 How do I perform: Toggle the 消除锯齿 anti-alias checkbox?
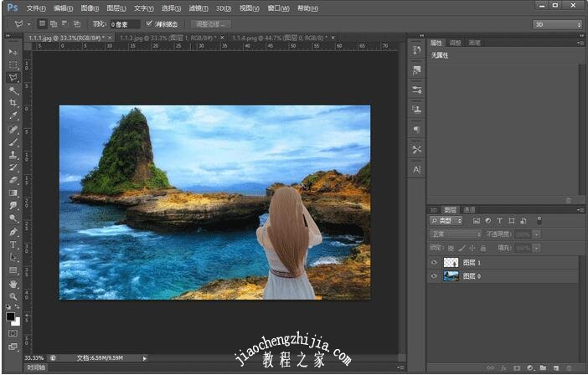(149, 24)
